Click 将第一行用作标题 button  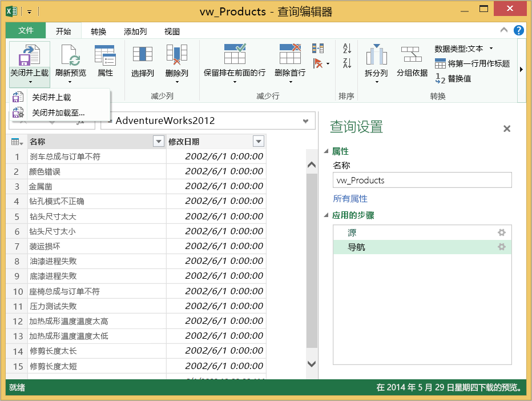coord(473,63)
